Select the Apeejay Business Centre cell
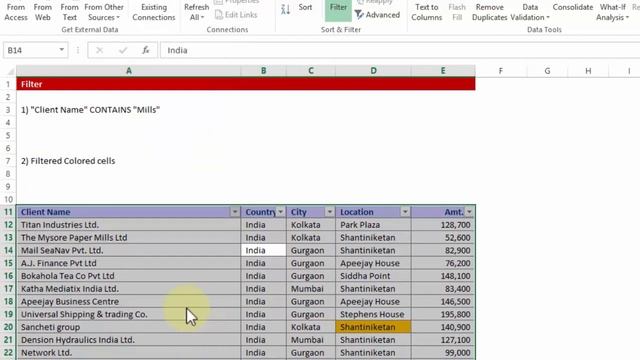 [129, 302]
